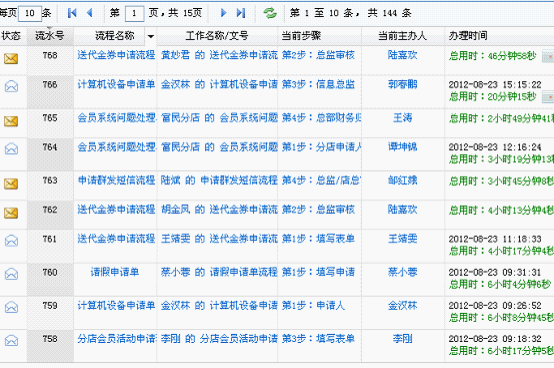Go to the previous page arrow

(x=90, y=13)
